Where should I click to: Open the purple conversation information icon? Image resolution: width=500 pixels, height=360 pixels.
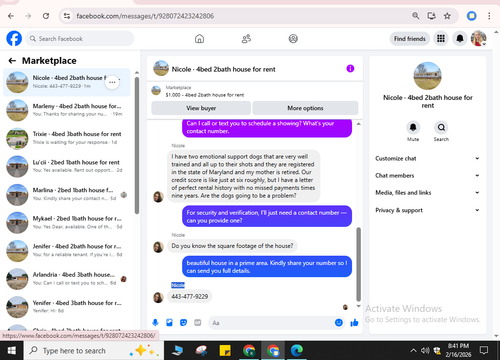point(350,69)
